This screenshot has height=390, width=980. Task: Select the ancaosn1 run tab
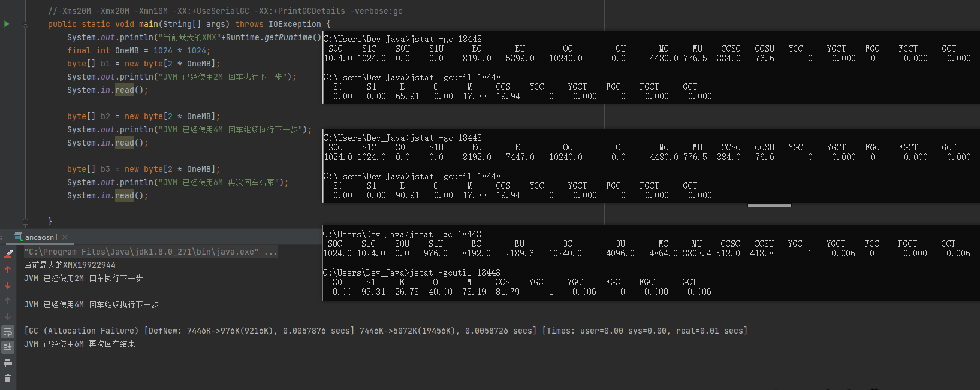41,237
